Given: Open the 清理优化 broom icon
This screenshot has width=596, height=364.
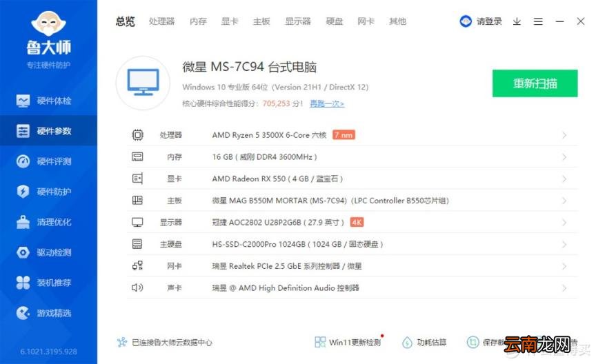Looking at the screenshot, I should (x=23, y=222).
